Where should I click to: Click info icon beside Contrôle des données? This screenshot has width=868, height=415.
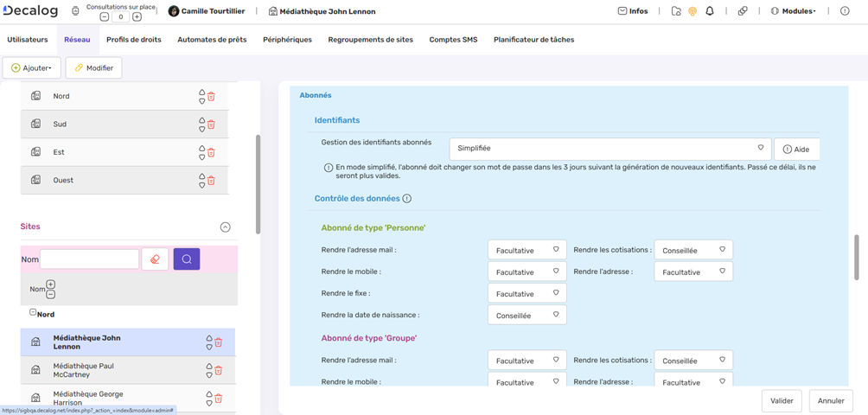[x=407, y=199]
